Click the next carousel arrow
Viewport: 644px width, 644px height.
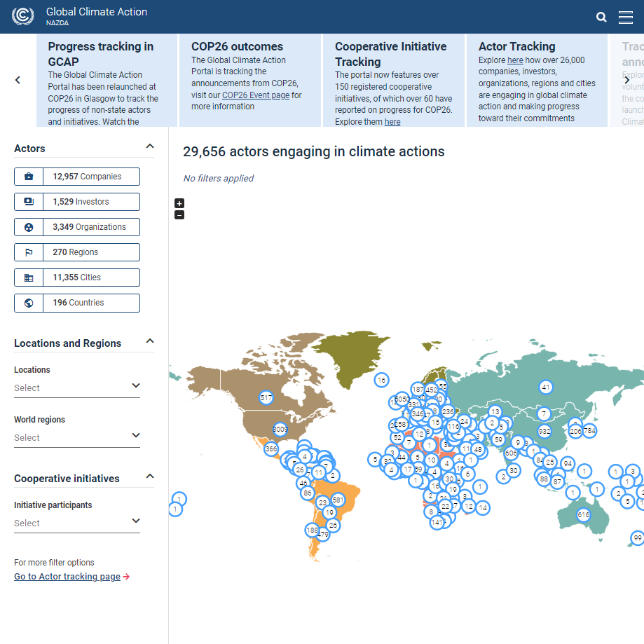click(626, 80)
